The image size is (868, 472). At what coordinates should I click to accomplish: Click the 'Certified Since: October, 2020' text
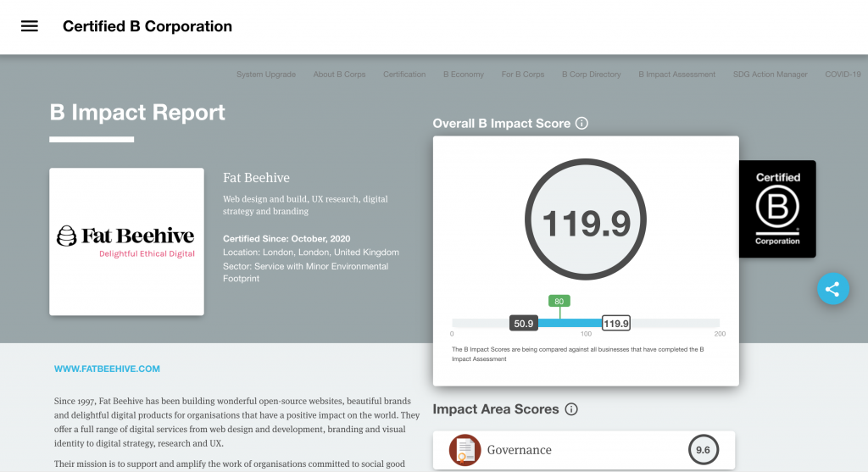click(x=287, y=238)
